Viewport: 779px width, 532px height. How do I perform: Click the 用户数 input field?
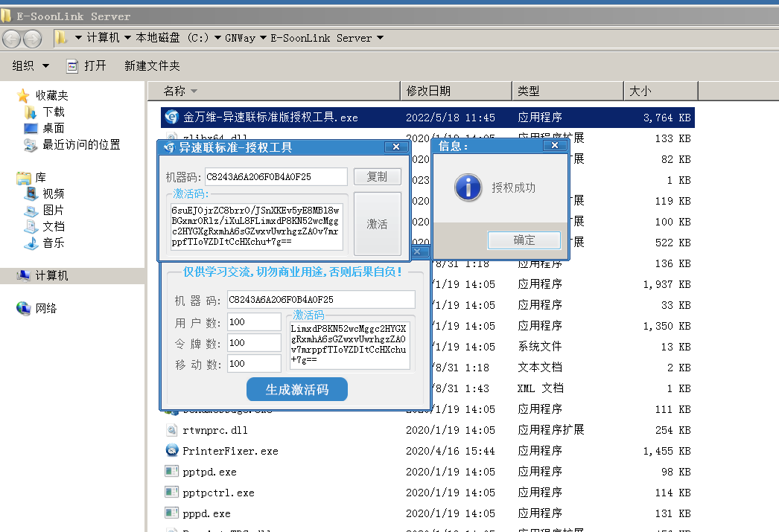click(254, 321)
